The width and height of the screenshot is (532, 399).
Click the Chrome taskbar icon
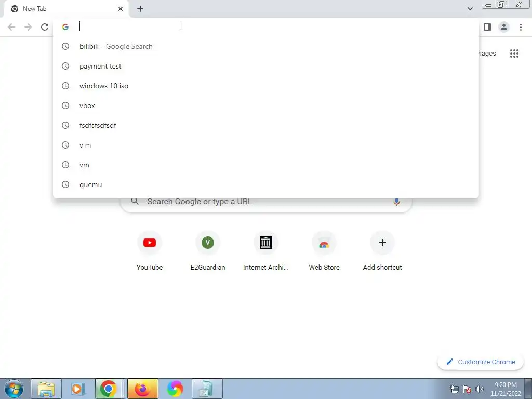[x=109, y=389]
